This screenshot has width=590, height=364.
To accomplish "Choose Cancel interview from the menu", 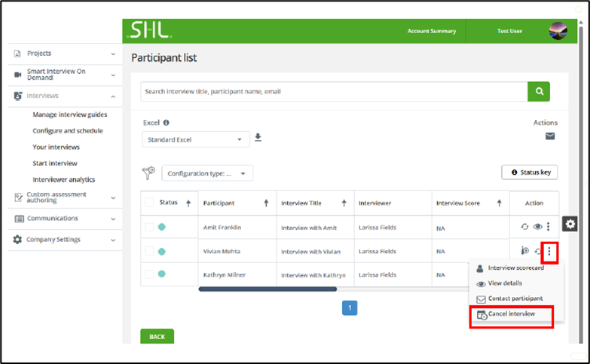I will click(511, 314).
